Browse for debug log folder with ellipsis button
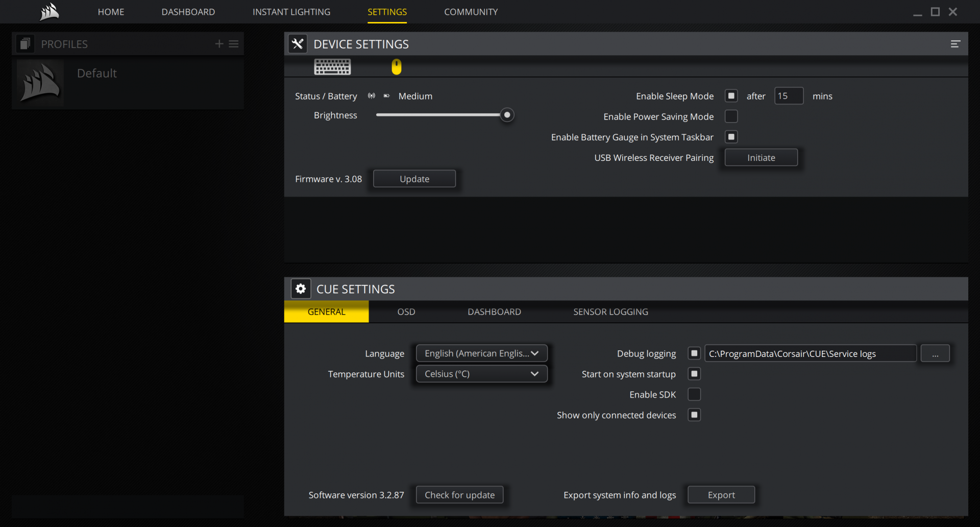This screenshot has height=527, width=980. [x=935, y=353]
